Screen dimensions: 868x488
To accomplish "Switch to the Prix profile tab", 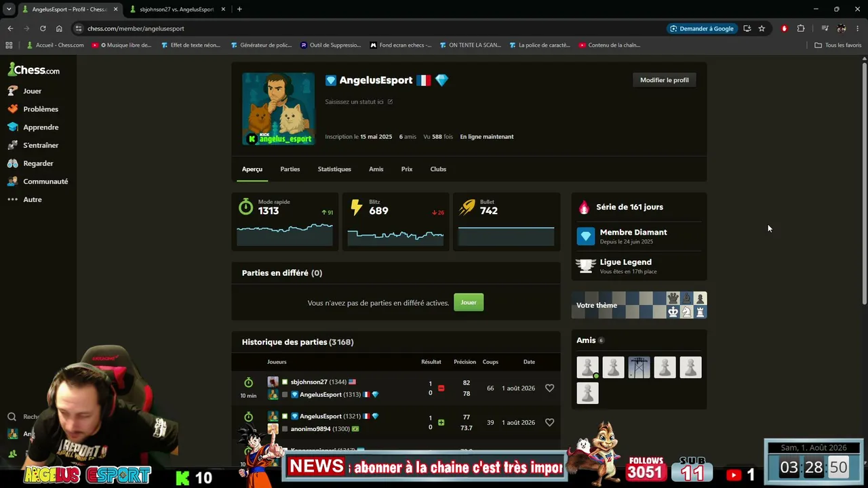I will [x=407, y=169].
